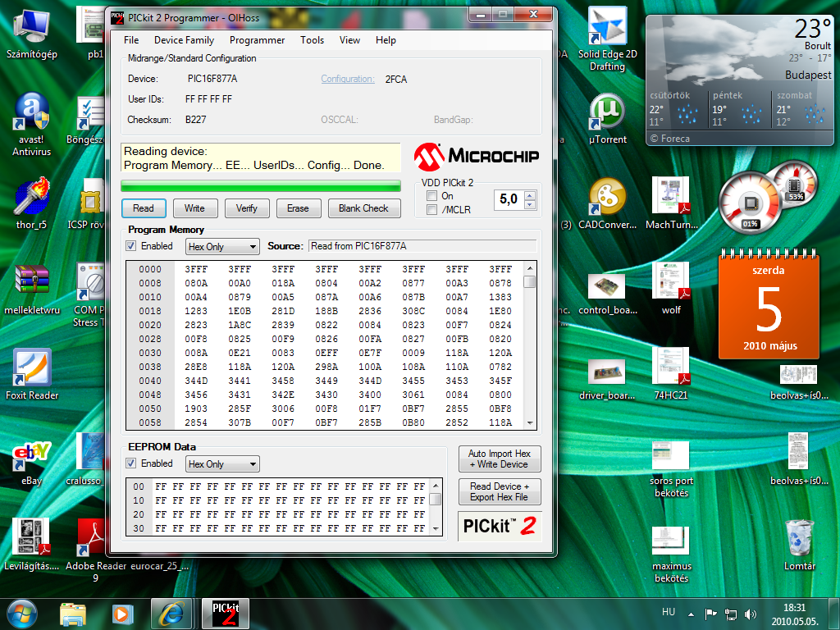Increase VDD voltage with up arrow

point(530,195)
